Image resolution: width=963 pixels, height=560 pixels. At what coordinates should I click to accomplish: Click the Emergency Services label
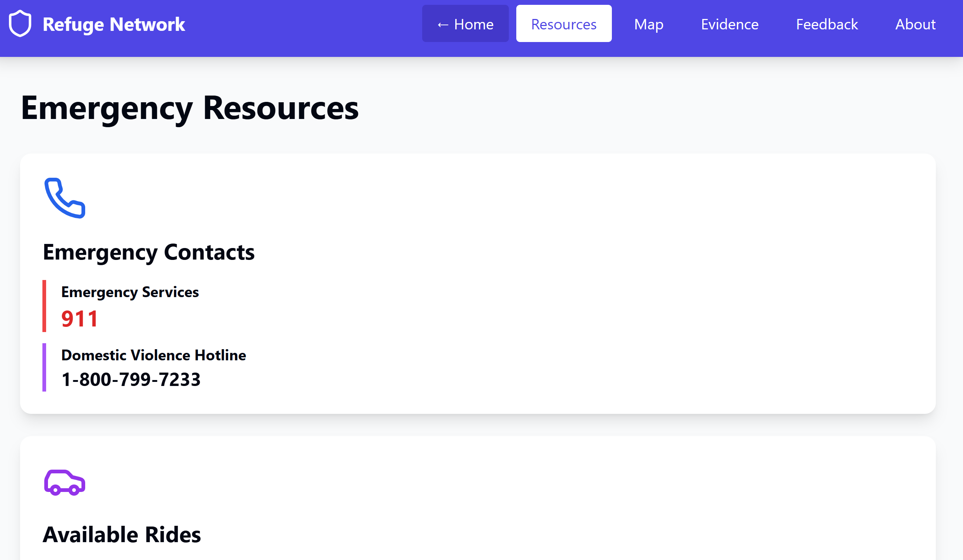click(x=130, y=292)
